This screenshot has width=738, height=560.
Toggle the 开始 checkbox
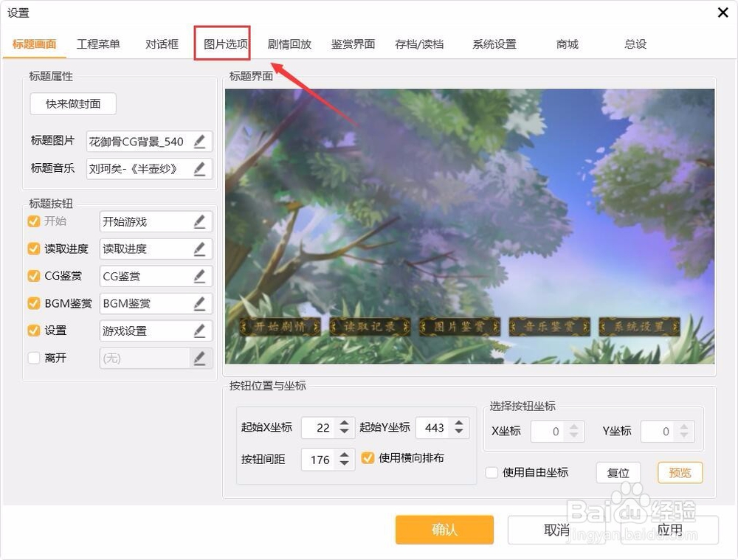[34, 221]
